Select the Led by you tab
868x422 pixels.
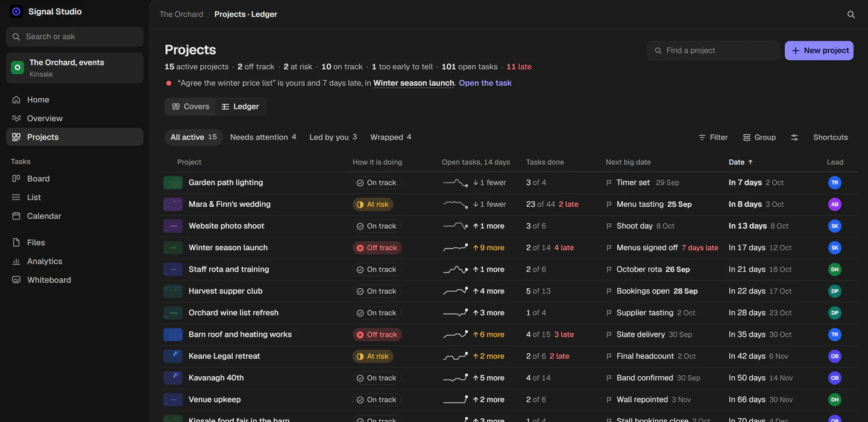pyautogui.click(x=333, y=137)
